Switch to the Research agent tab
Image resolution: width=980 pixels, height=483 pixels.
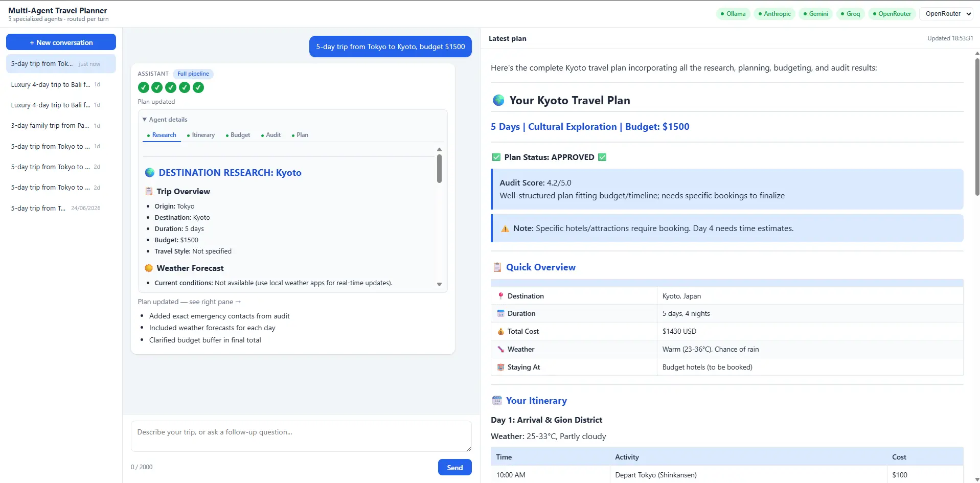pos(162,135)
